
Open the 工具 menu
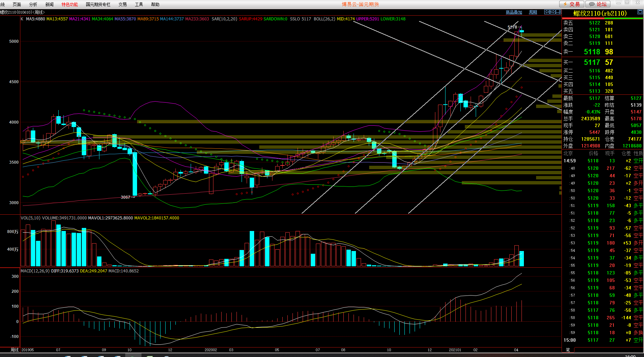(x=139, y=4)
